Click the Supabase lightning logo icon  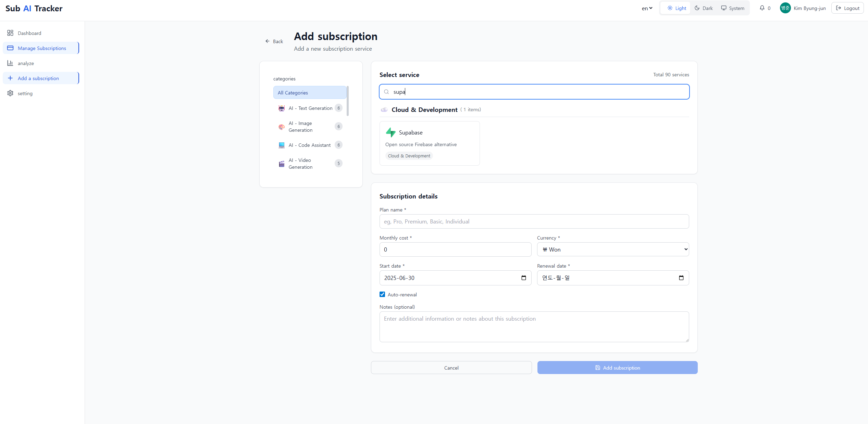pos(390,132)
